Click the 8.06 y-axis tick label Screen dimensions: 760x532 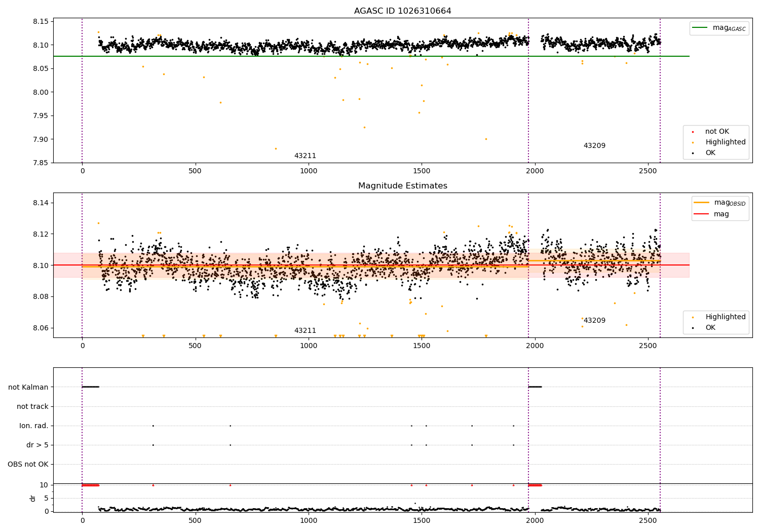(x=41, y=328)
